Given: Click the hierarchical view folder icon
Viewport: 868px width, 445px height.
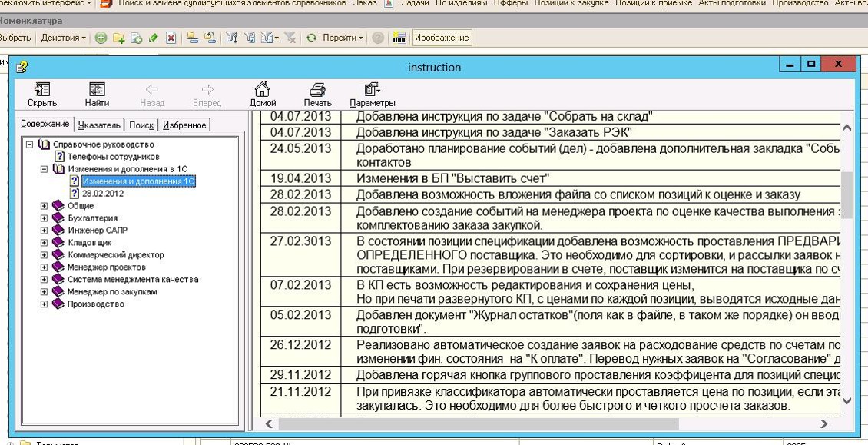Looking at the screenshot, I should 192,38.
